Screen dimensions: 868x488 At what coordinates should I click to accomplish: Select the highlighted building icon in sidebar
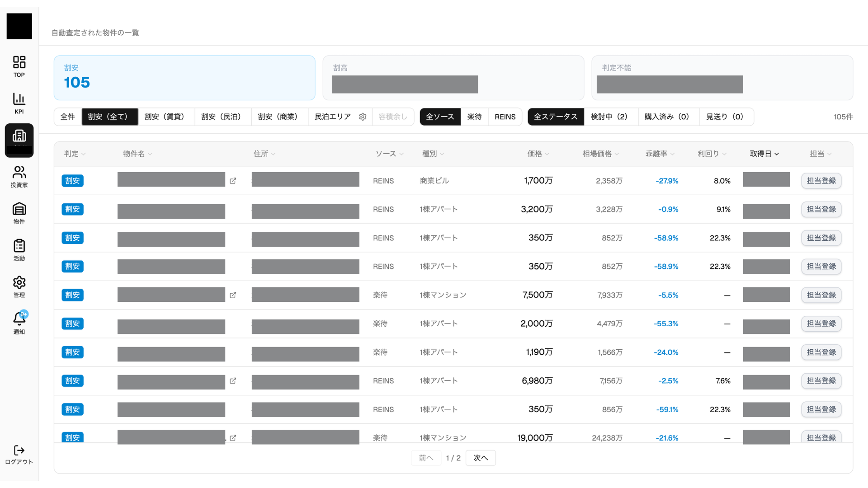(x=19, y=140)
